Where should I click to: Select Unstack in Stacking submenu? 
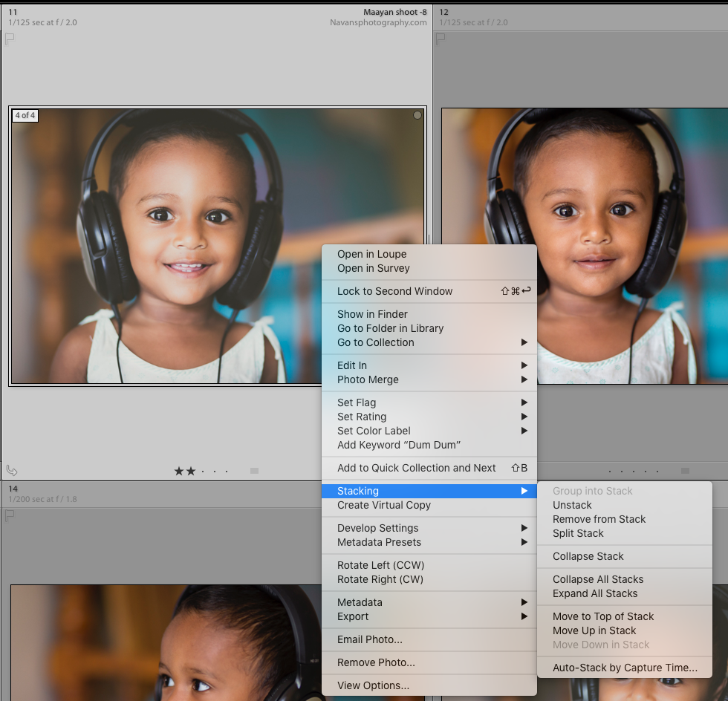625,505
